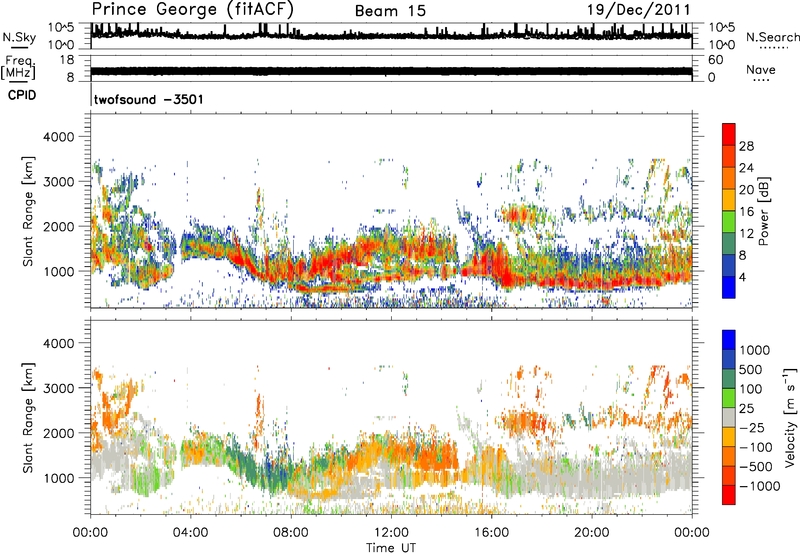Click the "-25" tick on the Velocity color bar
800x554 pixels.
coord(752,427)
